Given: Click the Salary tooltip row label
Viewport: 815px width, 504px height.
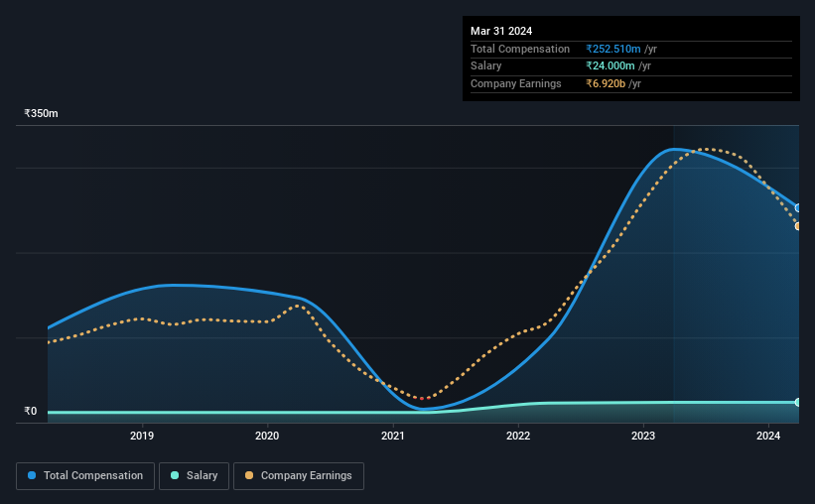Looking at the screenshot, I should 486,66.
